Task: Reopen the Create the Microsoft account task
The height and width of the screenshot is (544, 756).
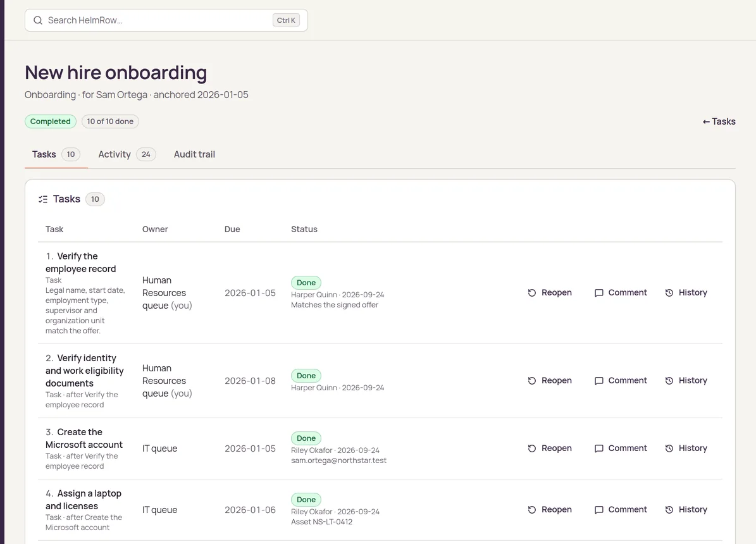Action: point(550,448)
